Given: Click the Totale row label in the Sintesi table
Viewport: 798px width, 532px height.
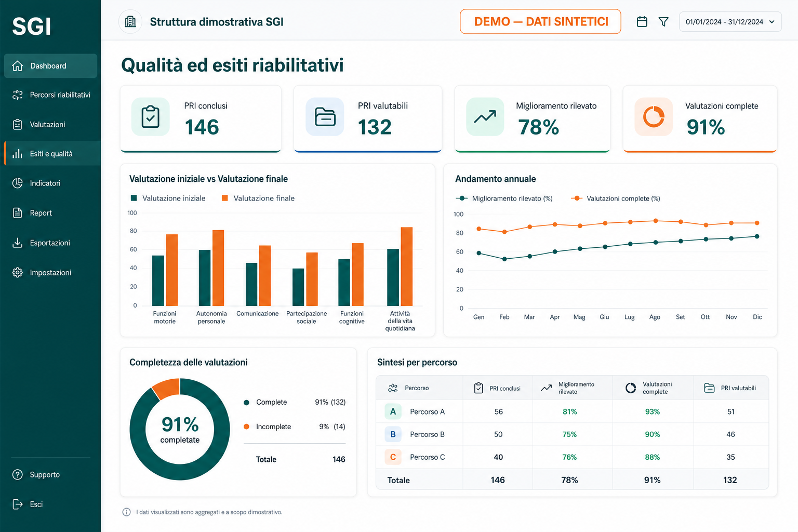Looking at the screenshot, I should point(398,481).
